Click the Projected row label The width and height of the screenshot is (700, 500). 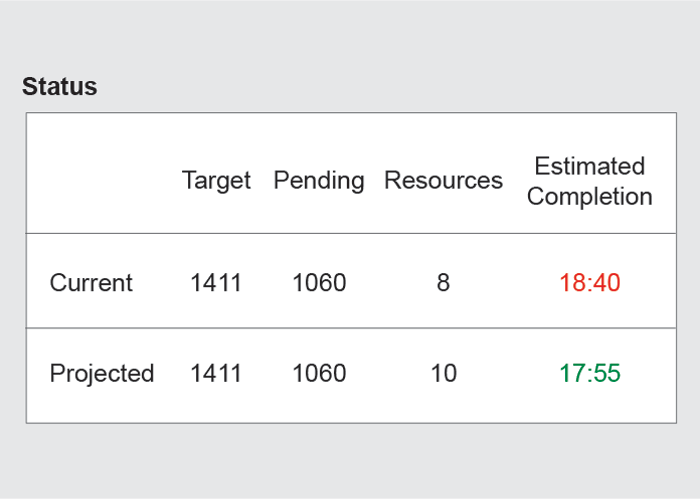[102, 373]
